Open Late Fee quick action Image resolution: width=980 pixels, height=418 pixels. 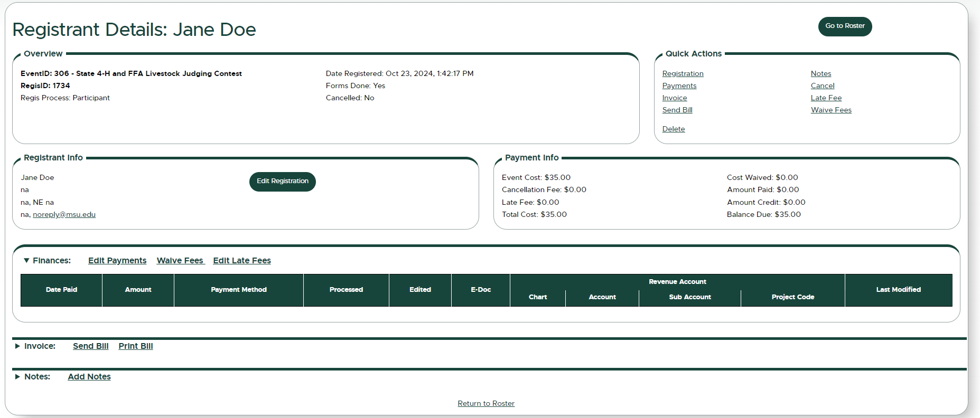pyautogui.click(x=826, y=98)
